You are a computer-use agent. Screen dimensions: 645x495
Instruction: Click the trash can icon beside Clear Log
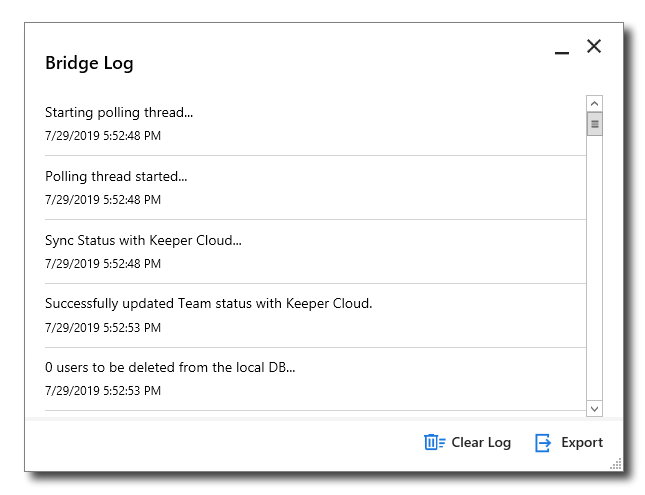pos(434,442)
